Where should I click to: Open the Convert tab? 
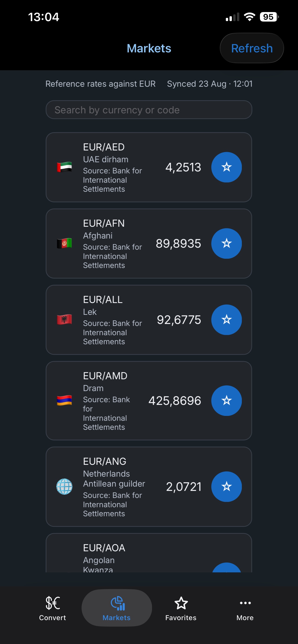[52, 608]
